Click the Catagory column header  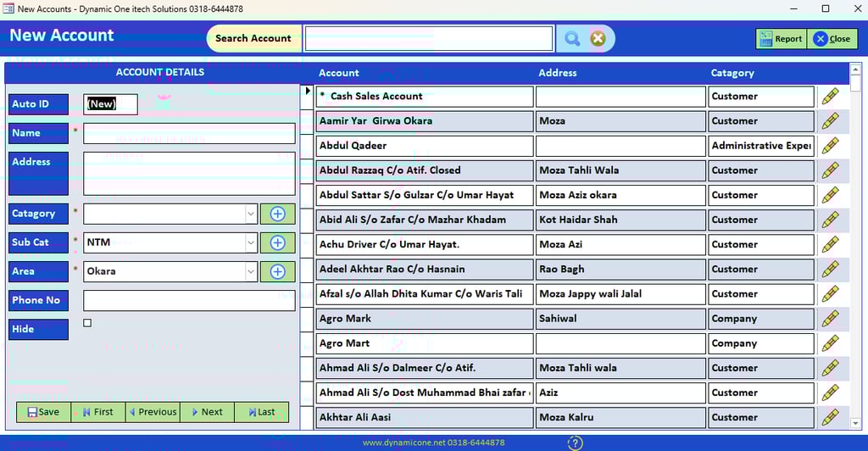coord(732,73)
